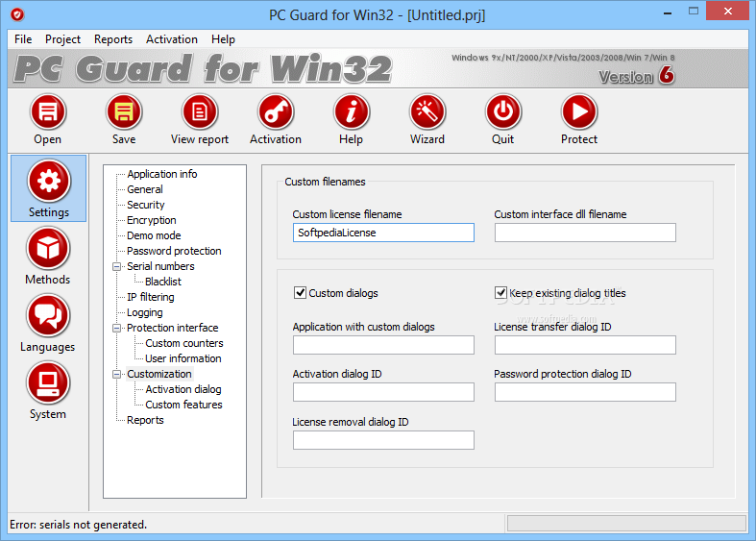Open the File menu

pyautogui.click(x=23, y=39)
